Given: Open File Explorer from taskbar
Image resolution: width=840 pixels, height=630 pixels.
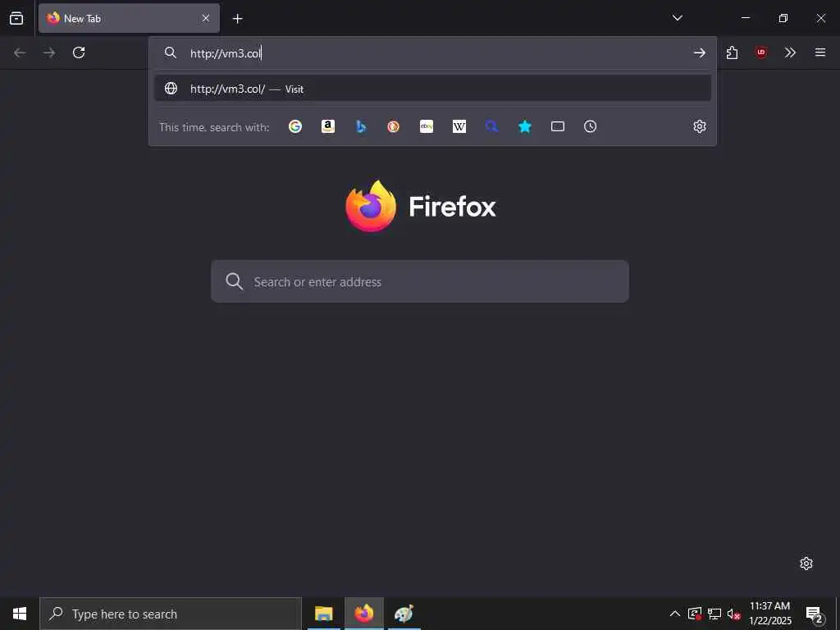Looking at the screenshot, I should [323, 614].
